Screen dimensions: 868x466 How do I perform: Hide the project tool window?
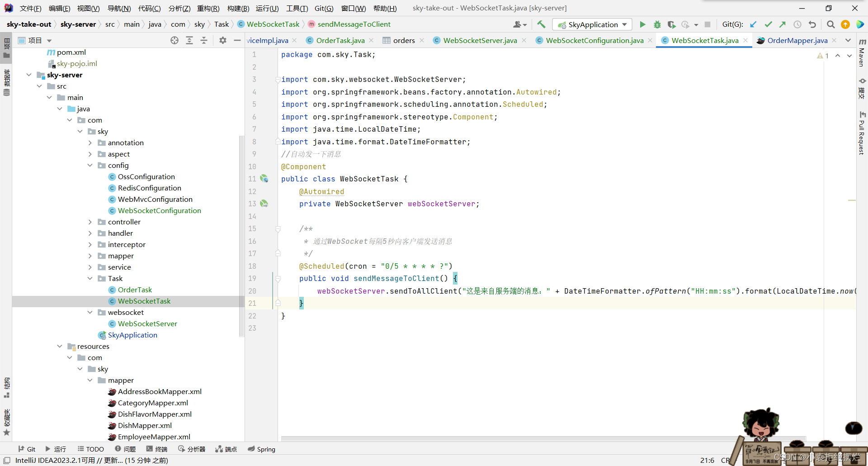pyautogui.click(x=237, y=40)
